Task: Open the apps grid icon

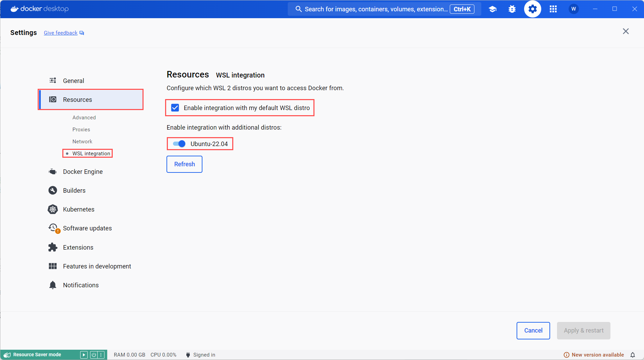Action: point(553,9)
